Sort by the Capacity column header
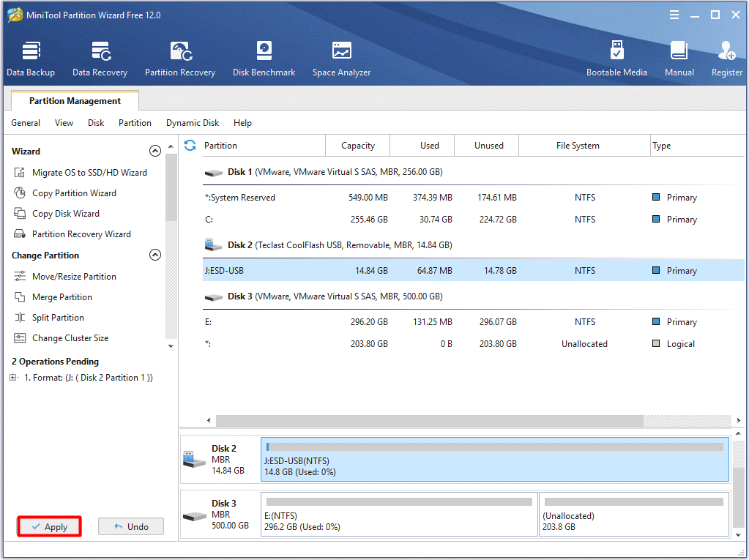 (358, 146)
